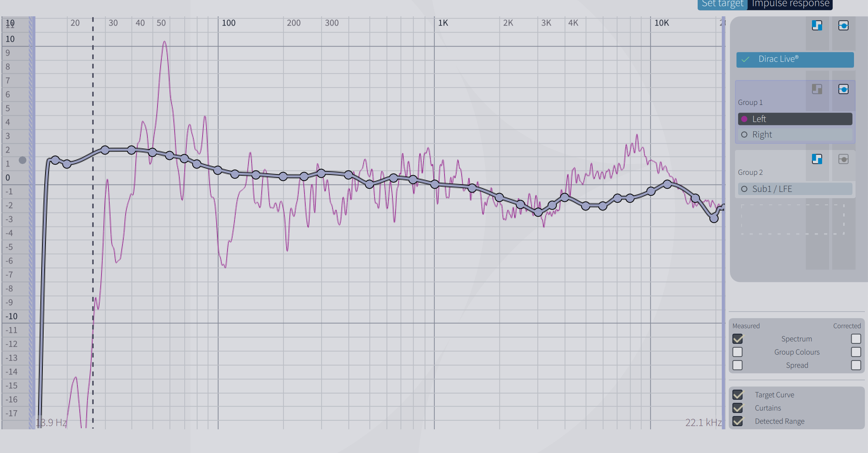Disable the Curtains checkbox
Screen dimensions: 868x453
[x=737, y=408]
